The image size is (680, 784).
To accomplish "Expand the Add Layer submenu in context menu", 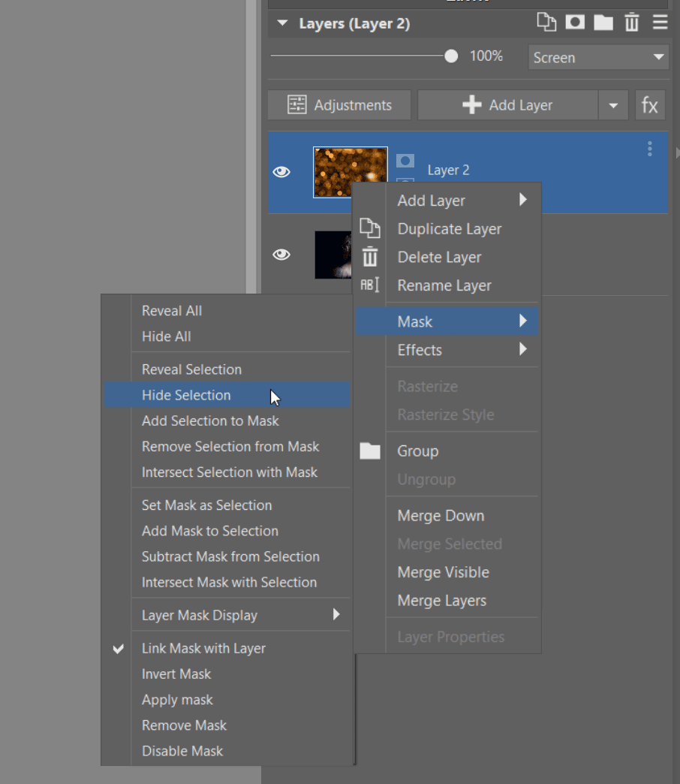I will (522, 200).
